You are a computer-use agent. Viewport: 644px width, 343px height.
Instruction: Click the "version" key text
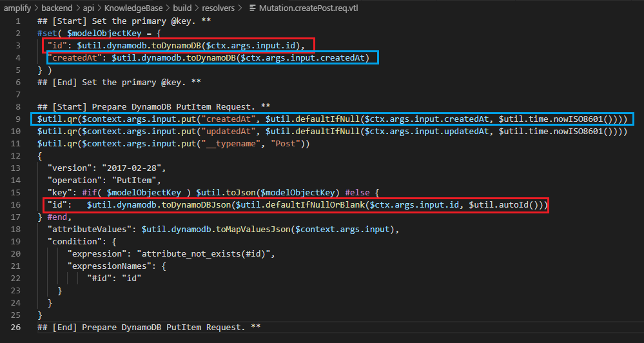(70, 168)
